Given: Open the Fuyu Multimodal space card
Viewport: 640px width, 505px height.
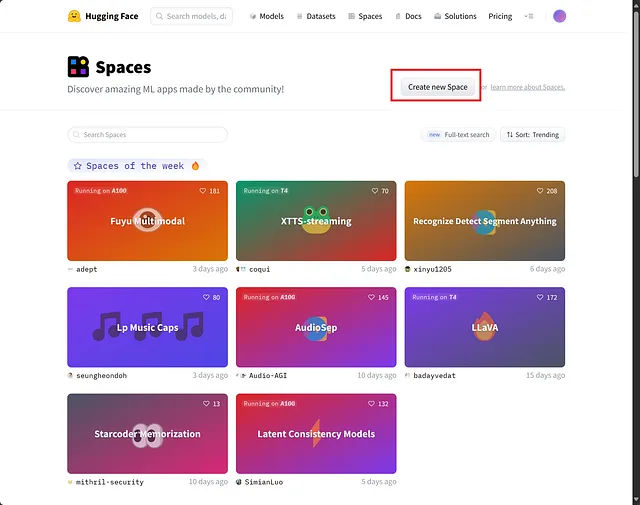Looking at the screenshot, I should [147, 221].
